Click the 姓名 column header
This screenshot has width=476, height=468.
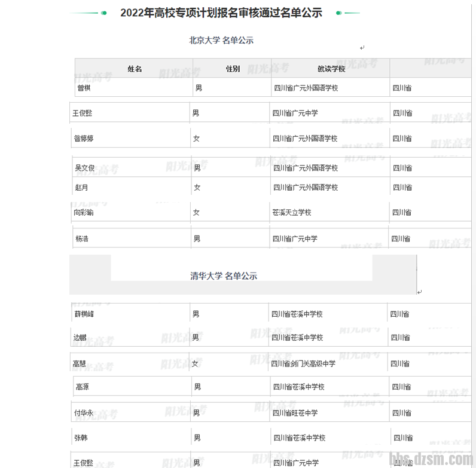pyautogui.click(x=135, y=69)
